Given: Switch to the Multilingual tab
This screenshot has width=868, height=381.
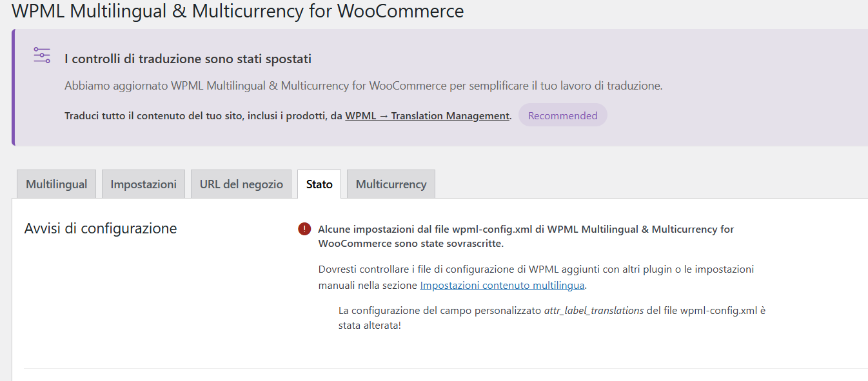Looking at the screenshot, I should pos(56,184).
